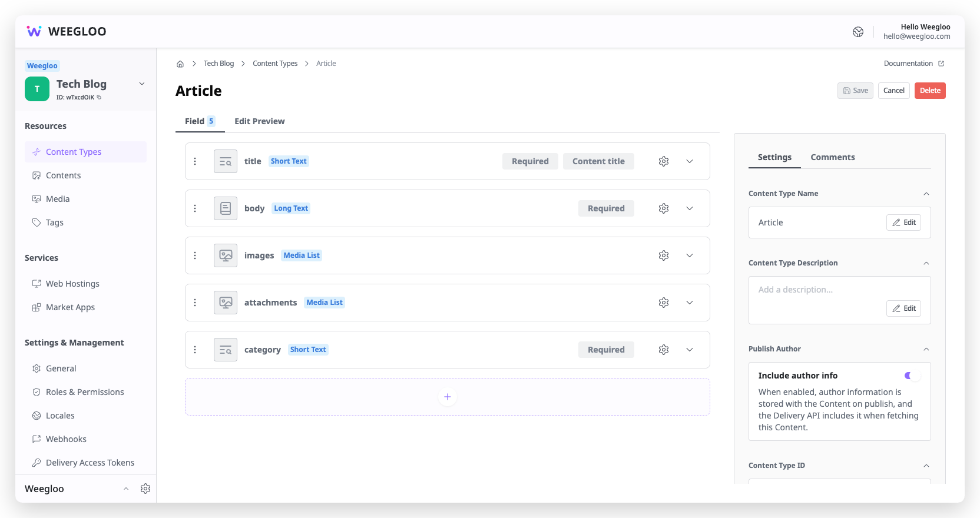Open Locales in sidebar
The height and width of the screenshot is (518, 980).
[x=85, y=416]
